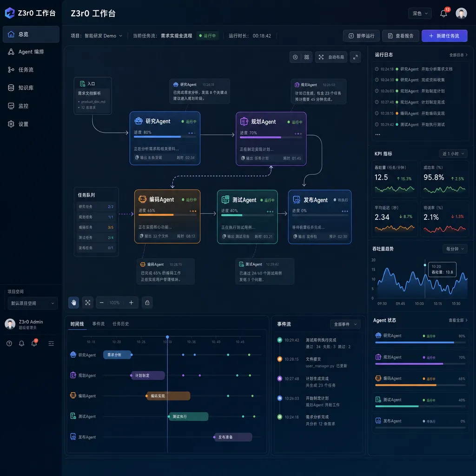Click the help question mark icon
The width and height of the screenshot is (476, 476).
tap(9, 344)
